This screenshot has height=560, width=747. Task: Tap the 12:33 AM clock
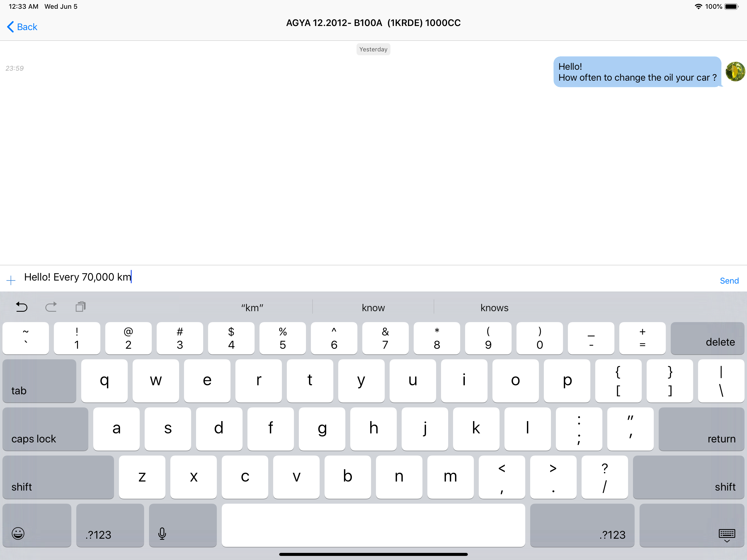23,6
